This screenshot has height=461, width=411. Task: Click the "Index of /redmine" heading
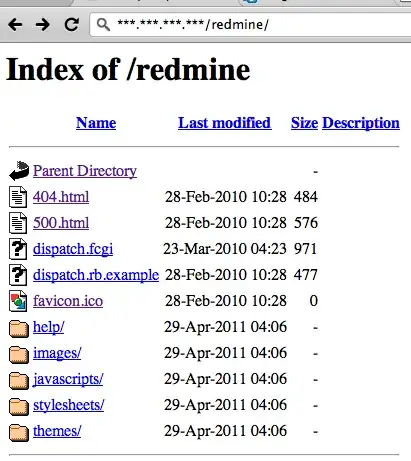click(128, 69)
